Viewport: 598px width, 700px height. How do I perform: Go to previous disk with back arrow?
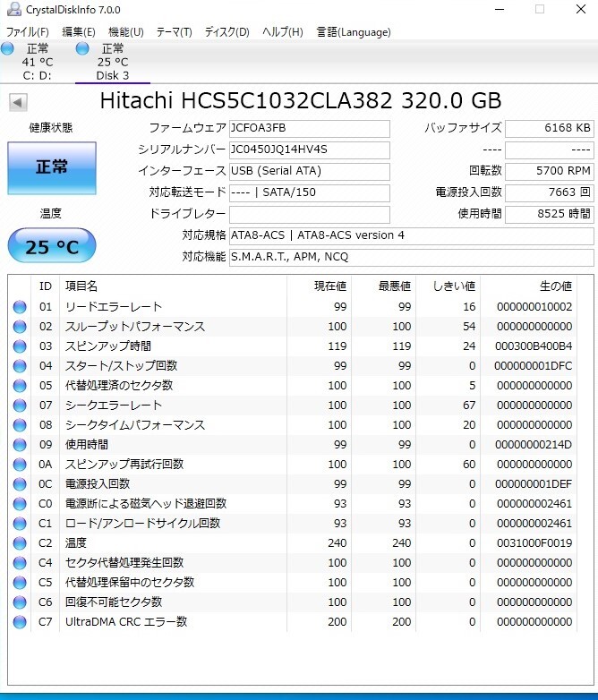pos(18,102)
